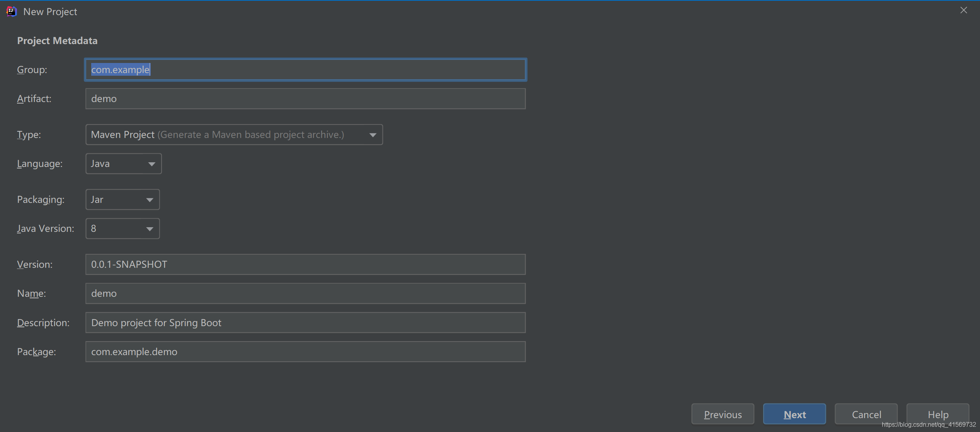
Task: Click the IntelliJ IDEA logo icon
Action: coord(12,12)
